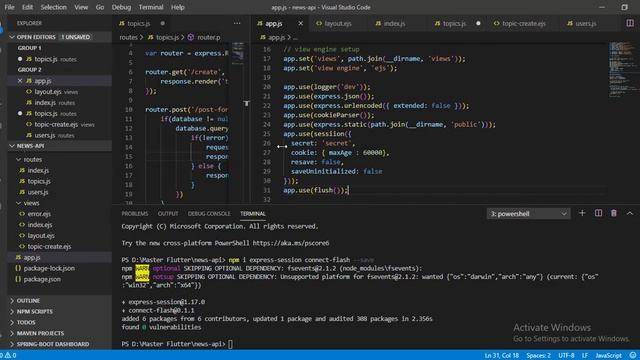Open more actions in left editor group
The width and height of the screenshot is (640, 360).
[237, 23]
